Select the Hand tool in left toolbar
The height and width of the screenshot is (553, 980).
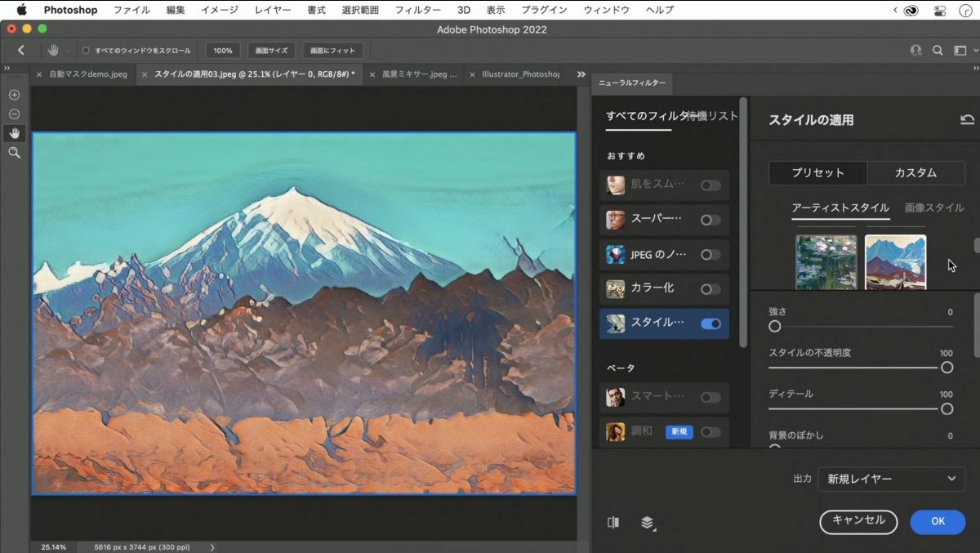[14, 133]
